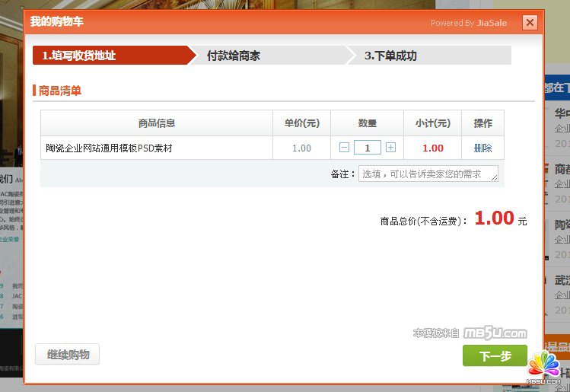Click the 单价(元) column header

click(301, 123)
